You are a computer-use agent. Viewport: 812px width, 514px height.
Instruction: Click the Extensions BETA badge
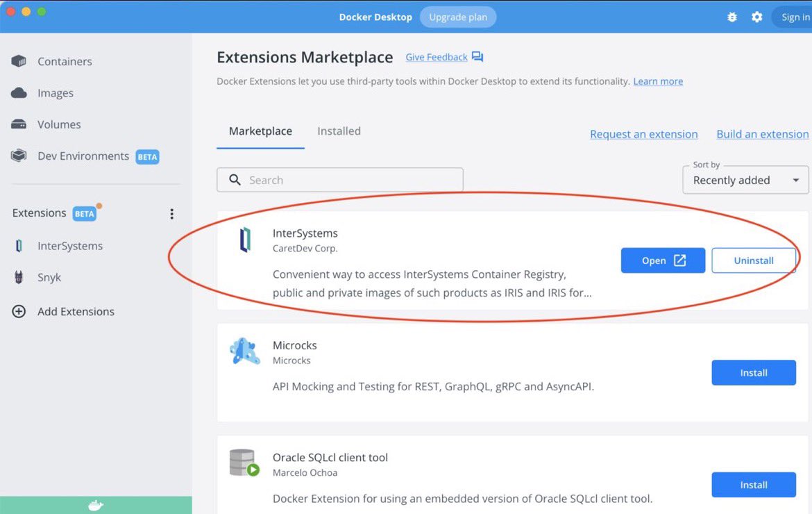85,213
